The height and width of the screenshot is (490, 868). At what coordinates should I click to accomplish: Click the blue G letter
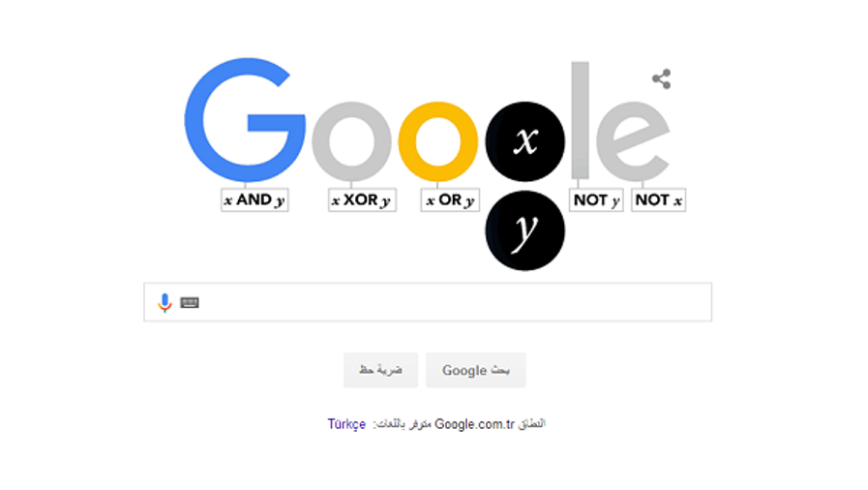pyautogui.click(x=244, y=119)
